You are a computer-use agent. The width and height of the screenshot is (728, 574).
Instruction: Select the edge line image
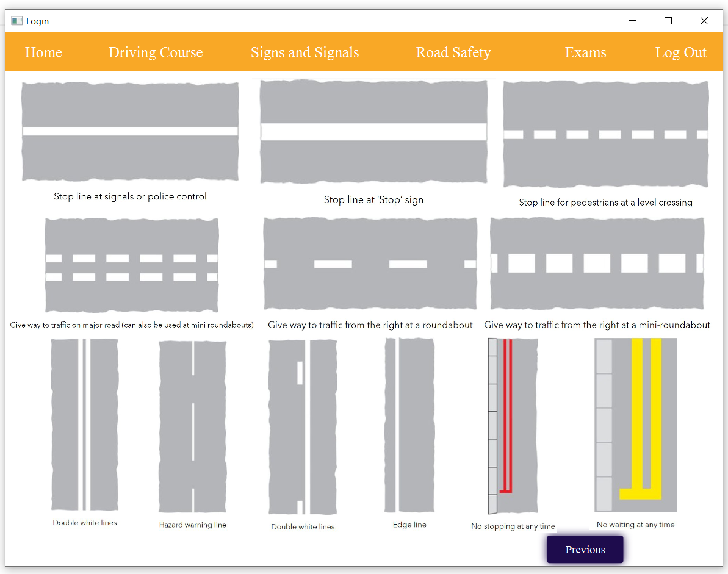(x=409, y=426)
